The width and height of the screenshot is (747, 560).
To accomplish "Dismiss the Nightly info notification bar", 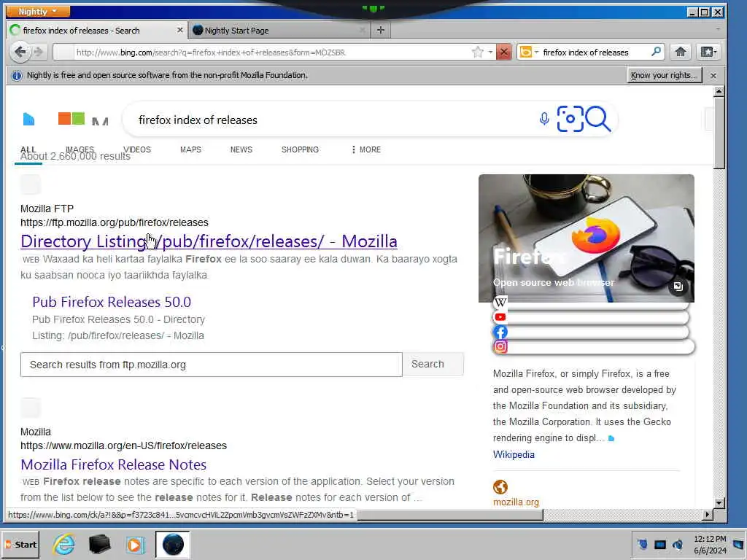I will [713, 76].
